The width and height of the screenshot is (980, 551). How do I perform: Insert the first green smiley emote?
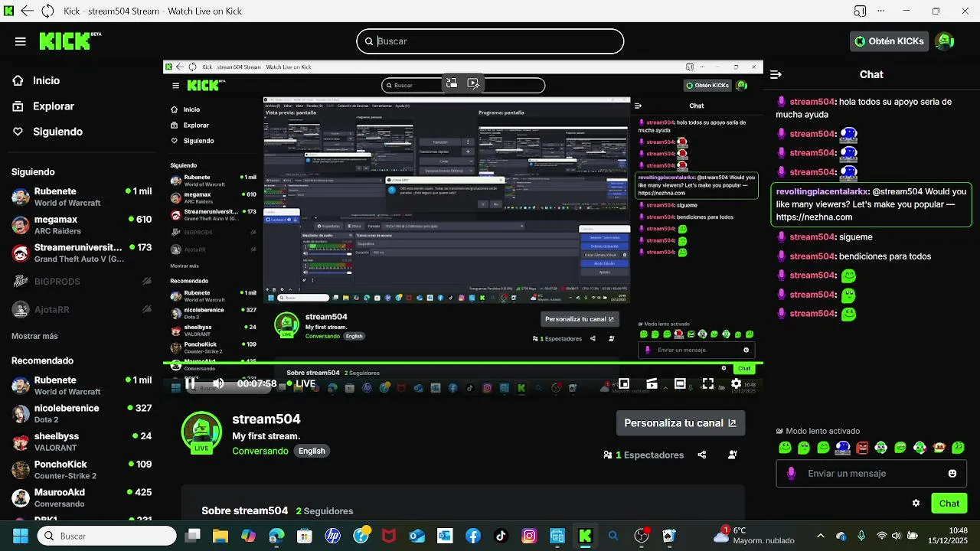pyautogui.click(x=785, y=448)
